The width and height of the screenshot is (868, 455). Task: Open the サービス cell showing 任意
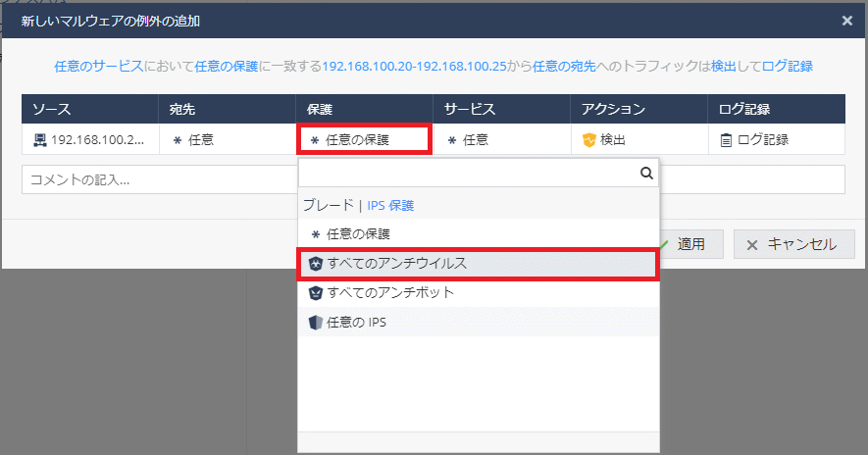[x=501, y=139]
